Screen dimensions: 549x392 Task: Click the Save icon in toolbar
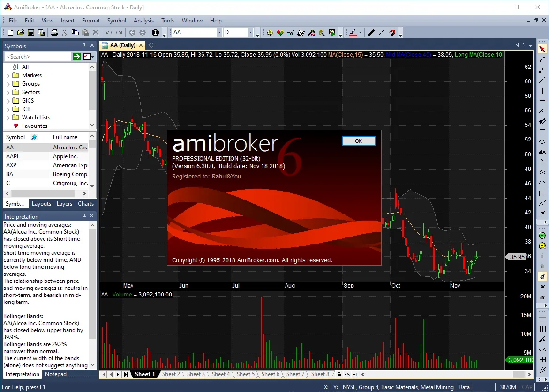tap(31, 32)
